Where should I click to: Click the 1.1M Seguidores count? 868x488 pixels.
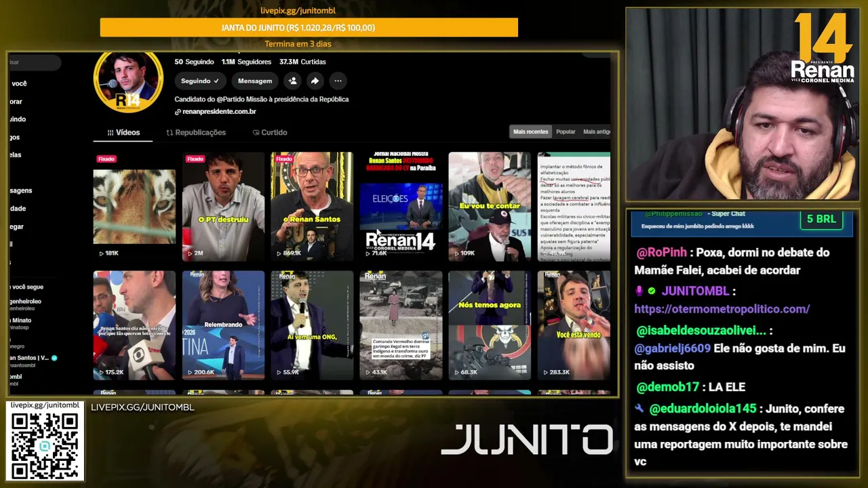point(246,62)
